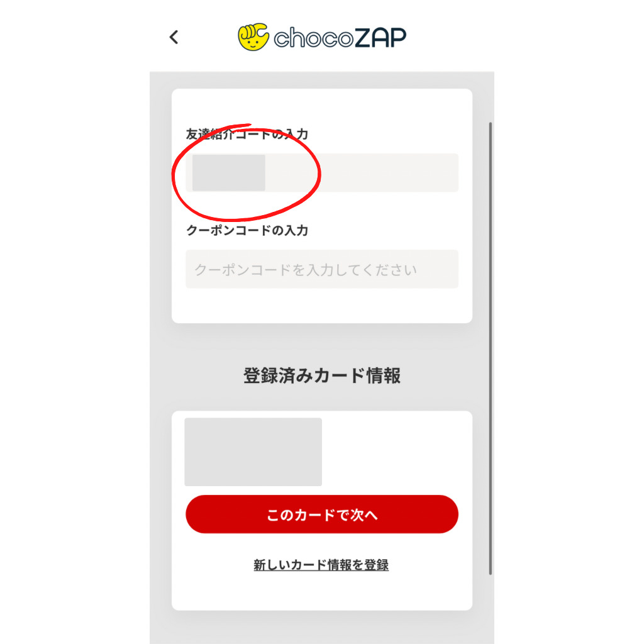Viewport: 644px width, 644px height.
Task: Click blank space under the new-card link
Action: 322,591
